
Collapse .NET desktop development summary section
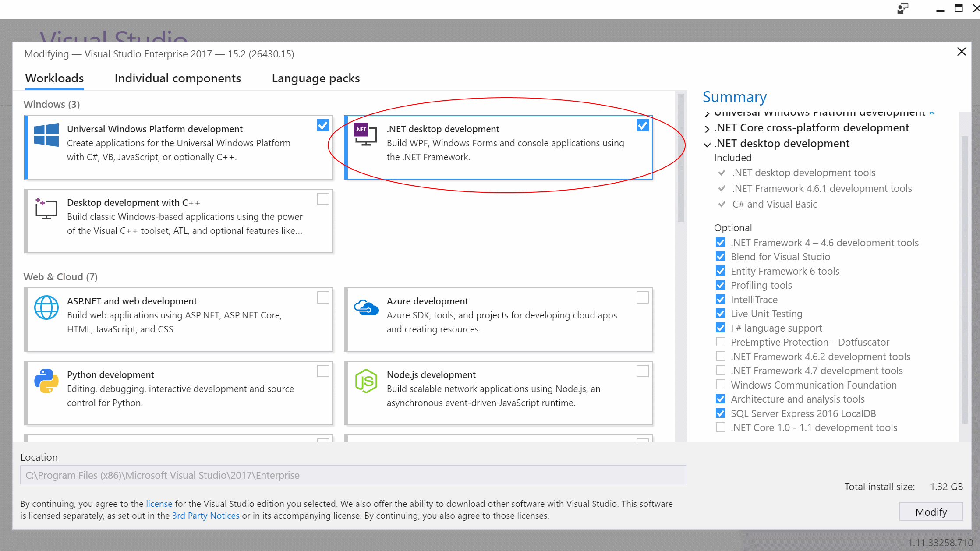click(x=707, y=144)
